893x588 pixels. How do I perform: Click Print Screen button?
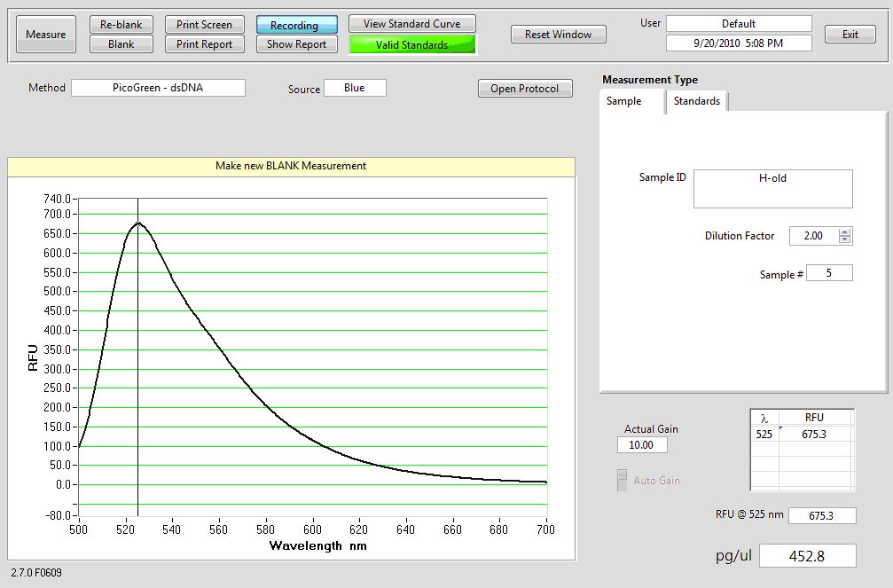pos(205,25)
